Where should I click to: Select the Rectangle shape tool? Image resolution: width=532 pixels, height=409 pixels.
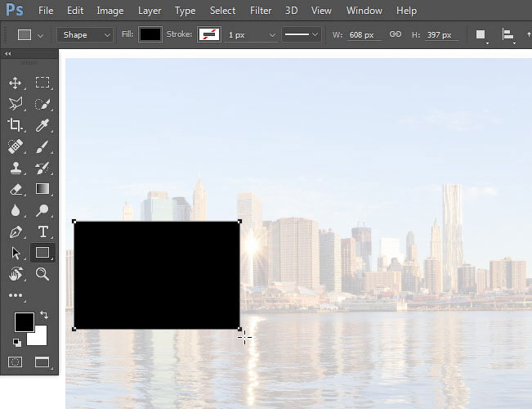coord(42,253)
